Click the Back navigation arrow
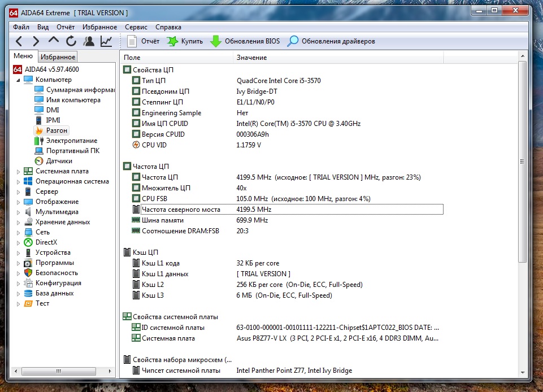Image resolution: width=543 pixels, height=392 pixels. click(x=19, y=41)
